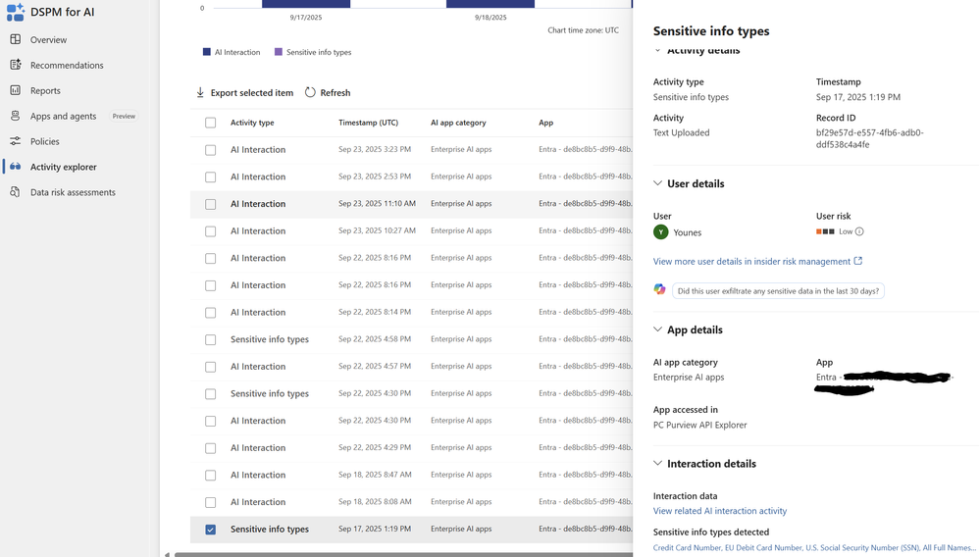Click the Reports chart icon

pos(15,90)
